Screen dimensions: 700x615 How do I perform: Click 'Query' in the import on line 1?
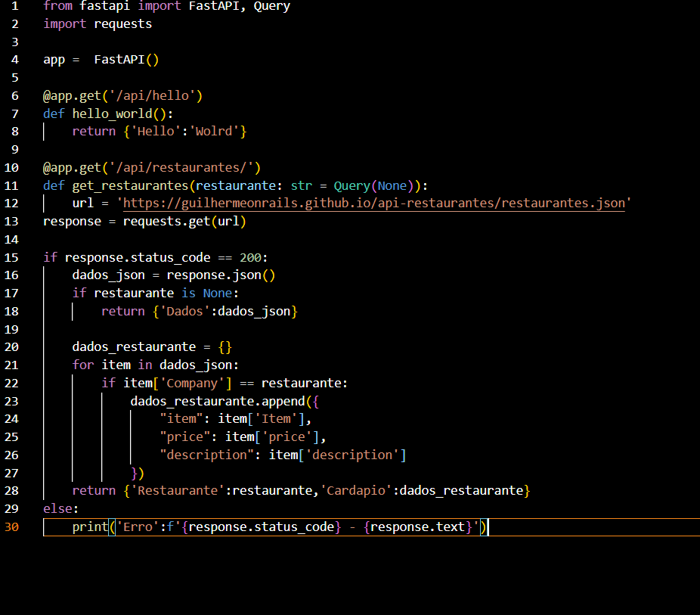272,6
